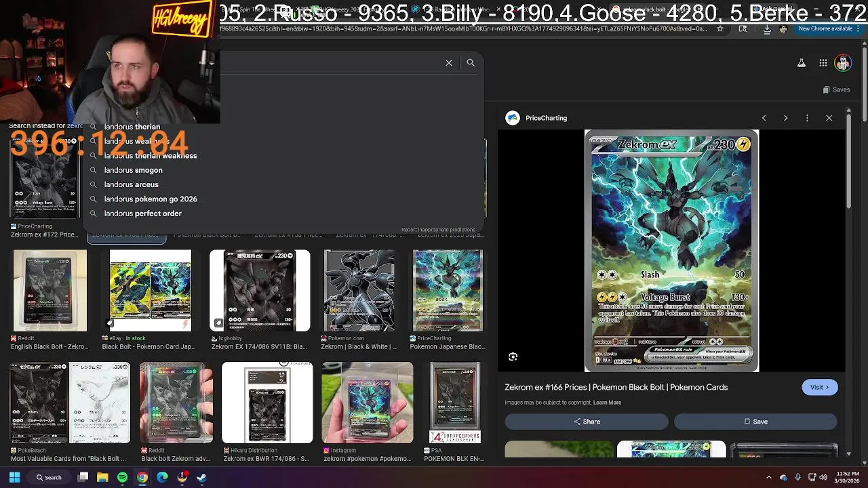The width and height of the screenshot is (868, 488).
Task: Show hidden system tray icons
Action: [x=768, y=477]
